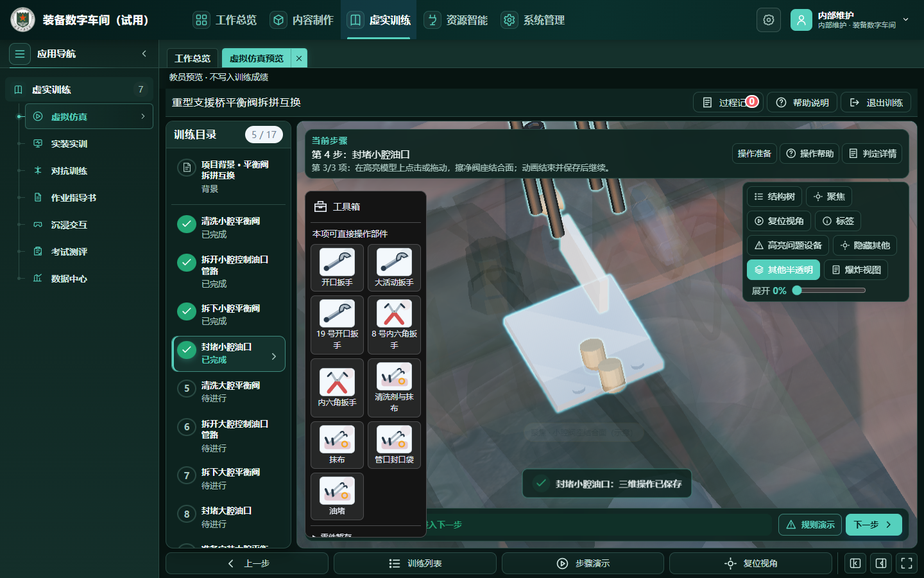
Task: Pick the 大活动扳手 tool
Action: coord(394,267)
